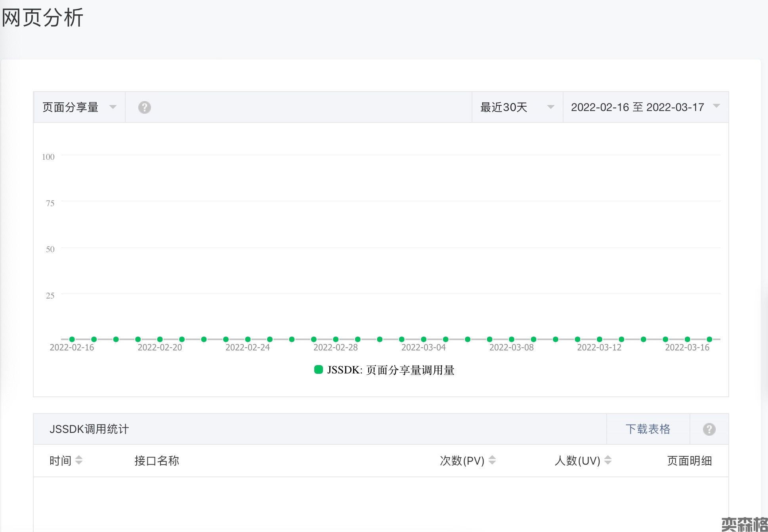
Task: Click data point at 2022-02-16
Action: tap(72, 339)
